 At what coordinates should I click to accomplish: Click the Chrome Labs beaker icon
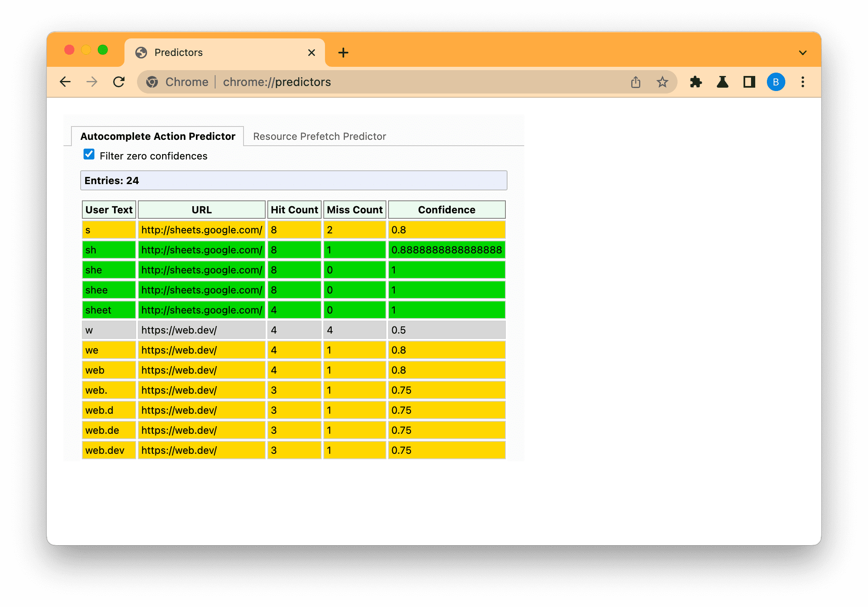point(722,82)
